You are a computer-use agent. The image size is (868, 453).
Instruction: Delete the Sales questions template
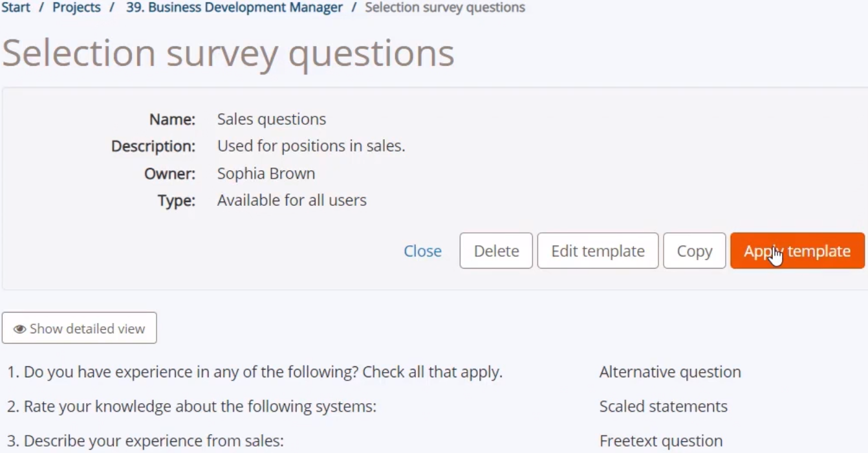pos(496,251)
